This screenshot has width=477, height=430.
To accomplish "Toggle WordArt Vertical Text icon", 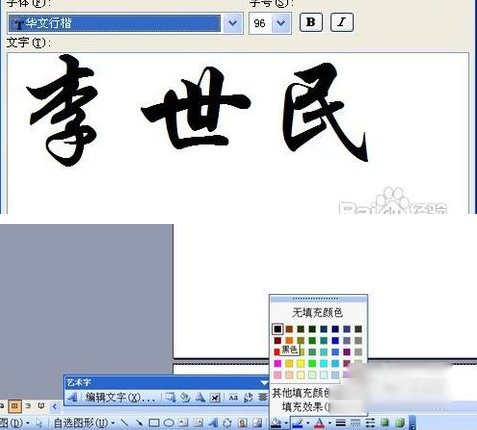I will (x=248, y=397).
